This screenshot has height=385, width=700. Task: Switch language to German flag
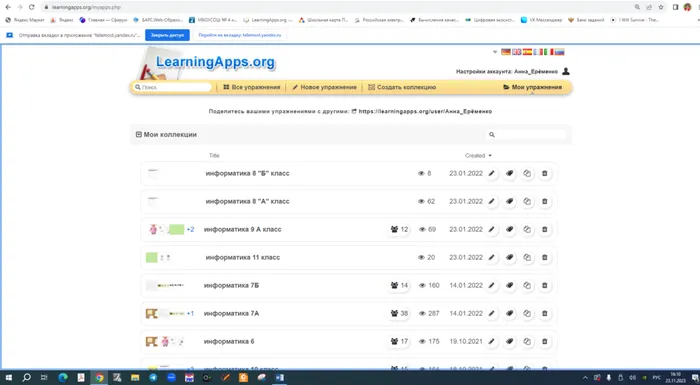pos(506,52)
